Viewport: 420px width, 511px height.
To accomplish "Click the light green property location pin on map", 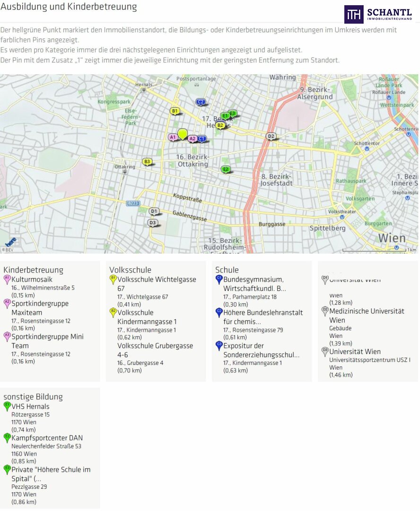I will 183,134.
